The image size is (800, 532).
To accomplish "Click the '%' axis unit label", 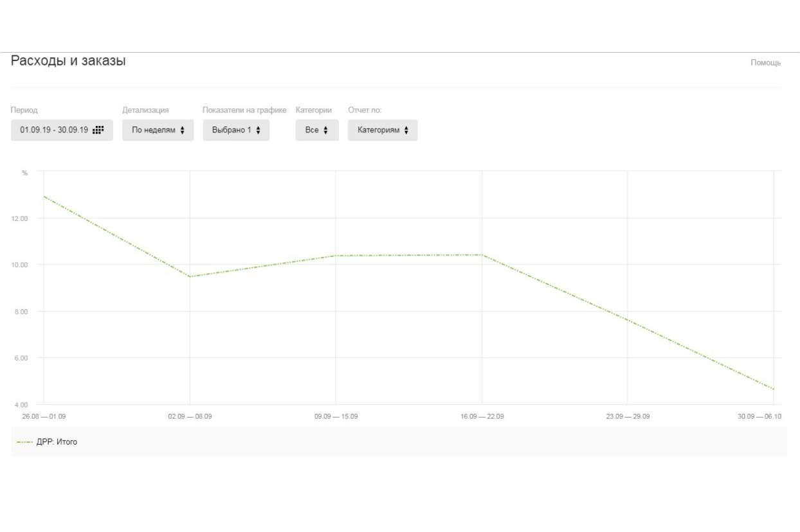I will 25,173.
